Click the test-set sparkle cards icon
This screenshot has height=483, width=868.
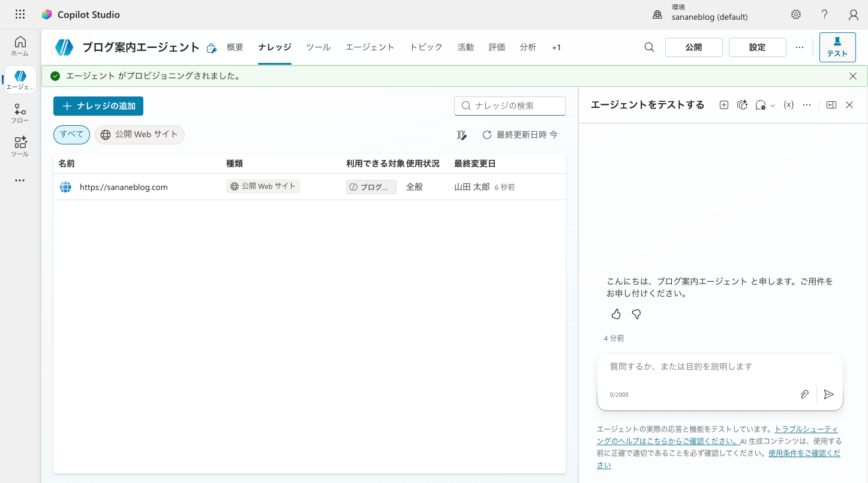pyautogui.click(x=743, y=105)
